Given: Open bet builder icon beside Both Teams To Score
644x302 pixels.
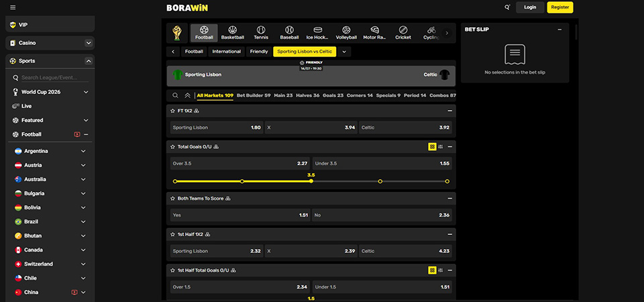Looking at the screenshot, I should [228, 199].
